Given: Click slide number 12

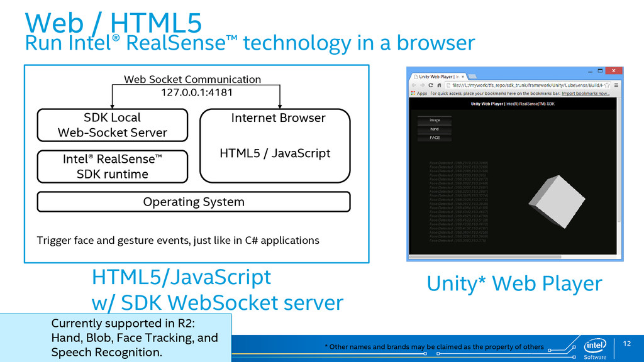Looking at the screenshot, I should pos(627,344).
